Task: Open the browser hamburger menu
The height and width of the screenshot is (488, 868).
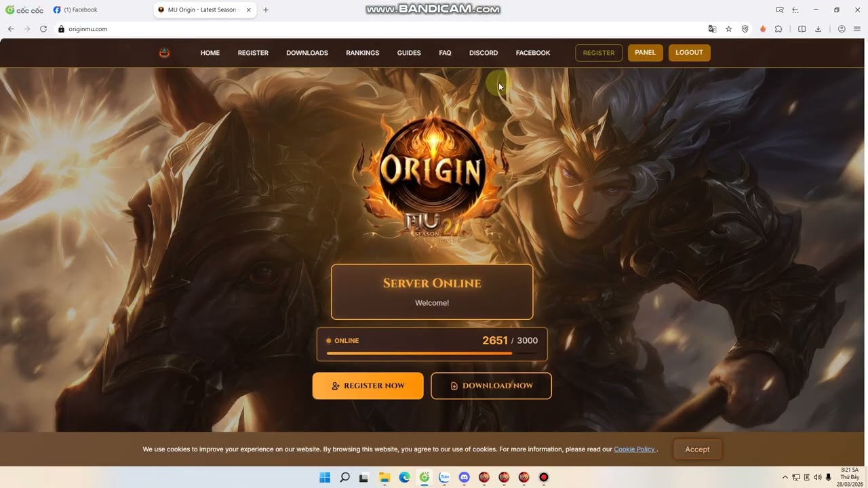Action: [857, 29]
